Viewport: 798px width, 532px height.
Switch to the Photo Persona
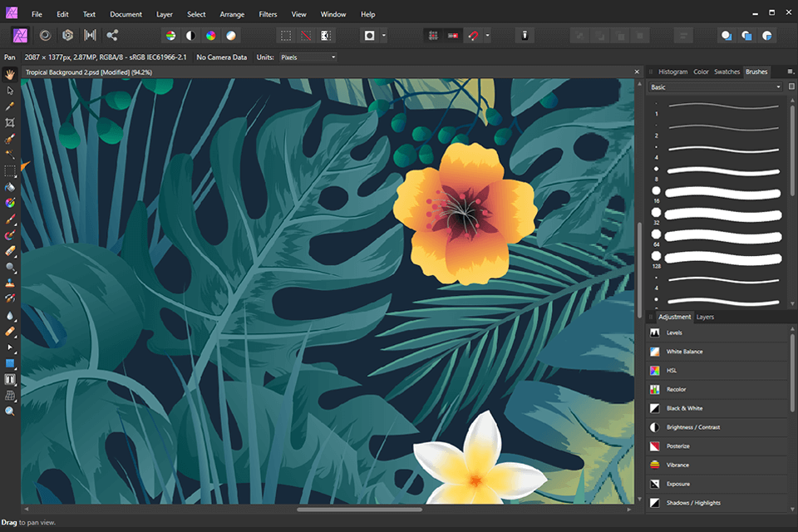(x=20, y=35)
